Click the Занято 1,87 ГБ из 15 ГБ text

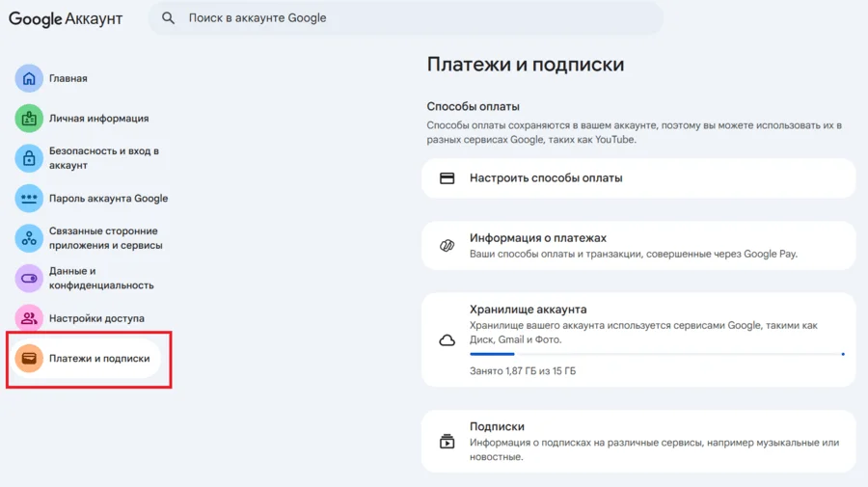(523, 370)
